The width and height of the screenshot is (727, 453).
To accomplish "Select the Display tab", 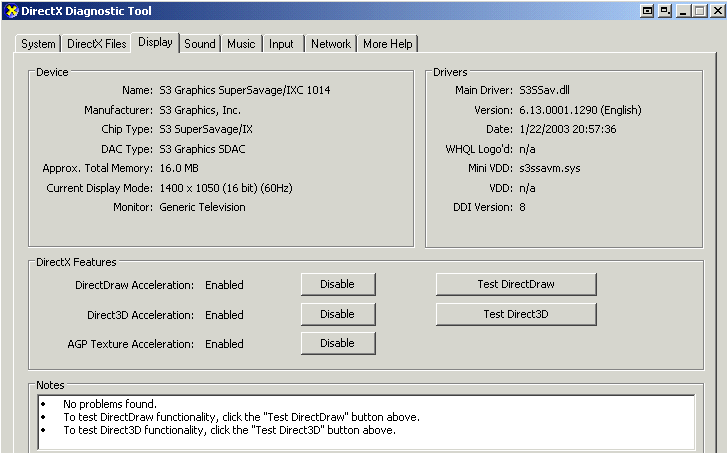I will 155,42.
